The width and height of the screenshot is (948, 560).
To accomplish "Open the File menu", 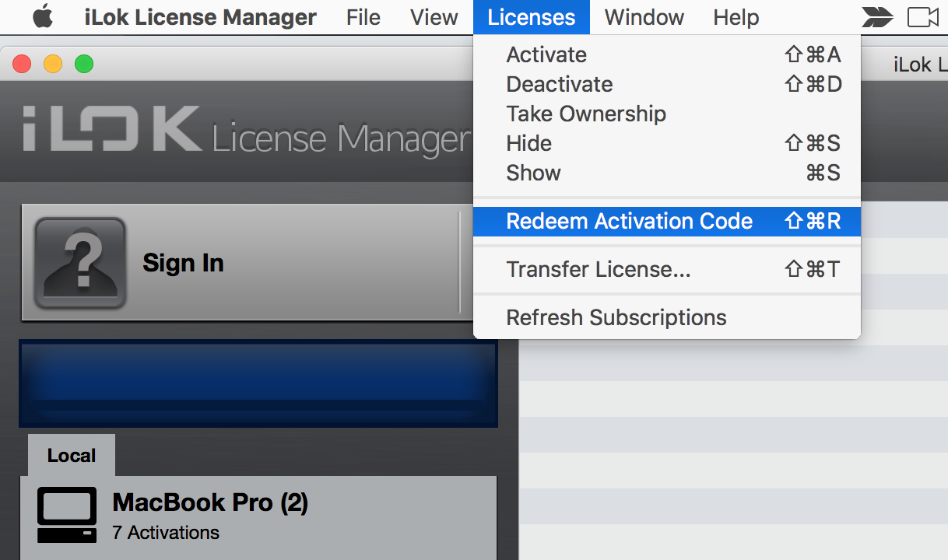I will [x=363, y=17].
